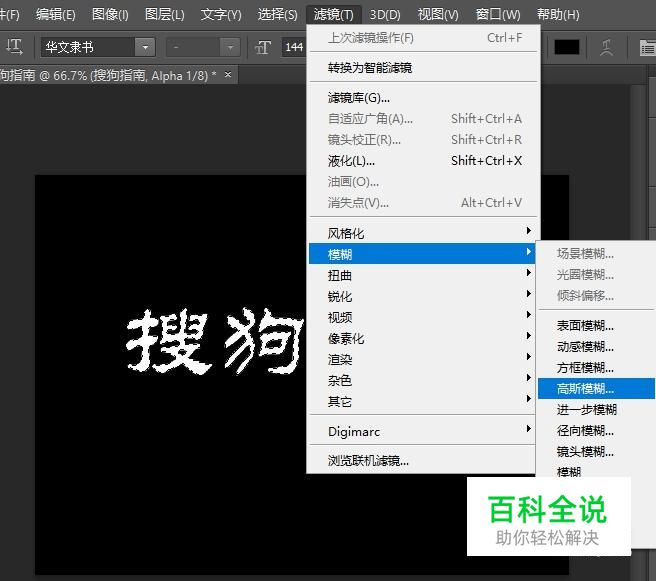The width and height of the screenshot is (656, 581).
Task: Open the 图像(I) menu
Action: [x=110, y=15]
